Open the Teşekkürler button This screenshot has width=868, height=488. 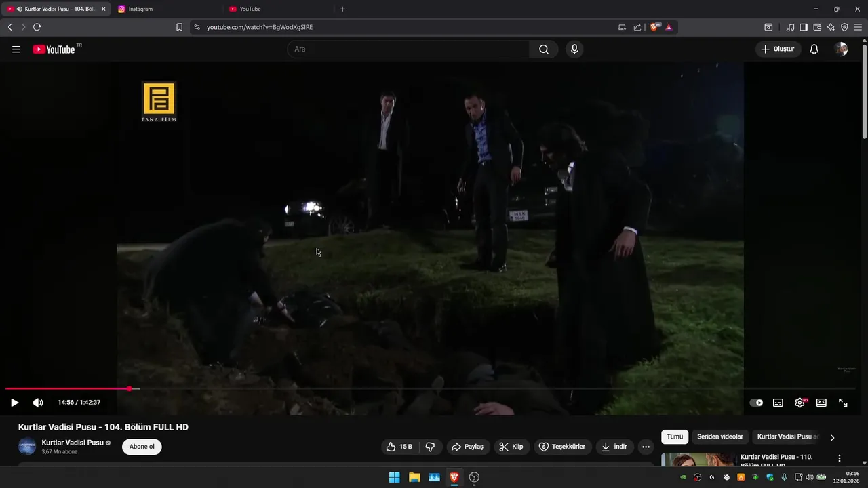tap(562, 447)
